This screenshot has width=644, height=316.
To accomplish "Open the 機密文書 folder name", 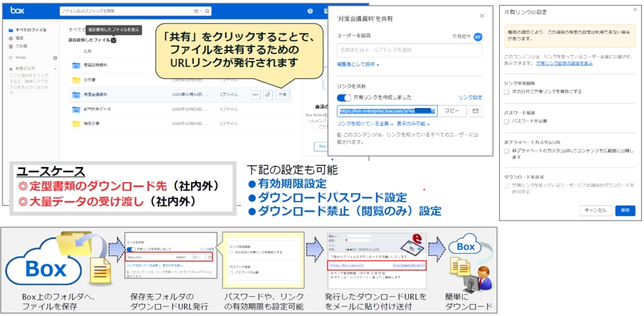I will point(92,124).
